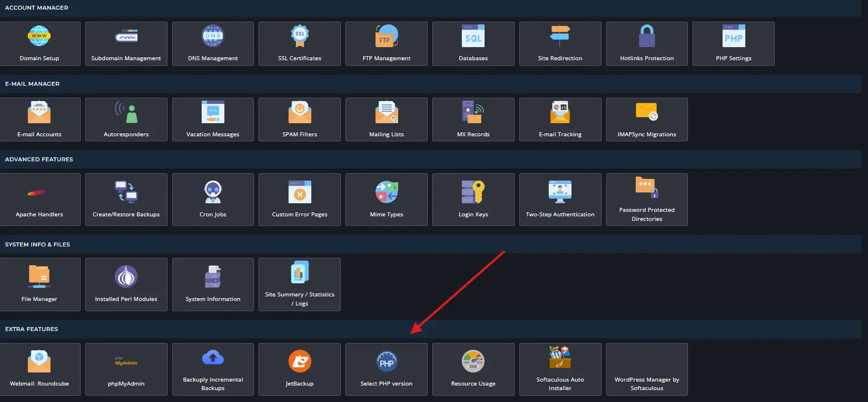Viewport: 868px width, 402px height.
Task: Open MX Records
Action: click(473, 120)
